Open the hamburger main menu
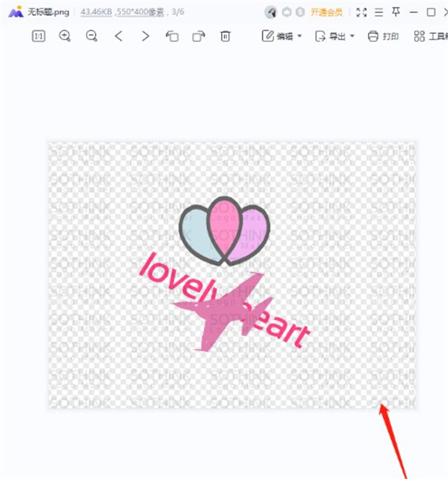This screenshot has height=479, width=448. (x=379, y=12)
